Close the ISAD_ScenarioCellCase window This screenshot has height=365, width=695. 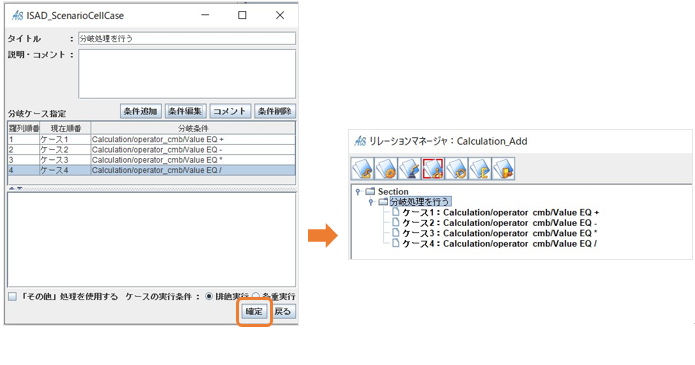pos(280,15)
